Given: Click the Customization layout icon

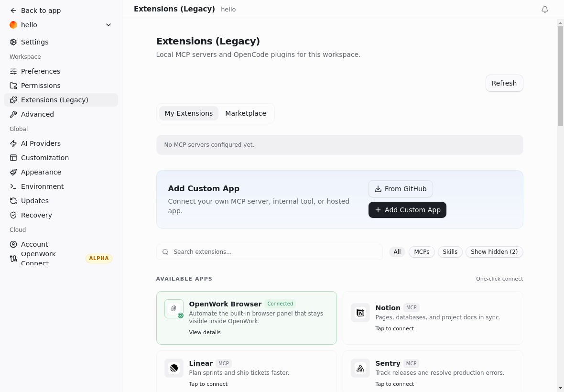Looking at the screenshot, I should (13, 158).
